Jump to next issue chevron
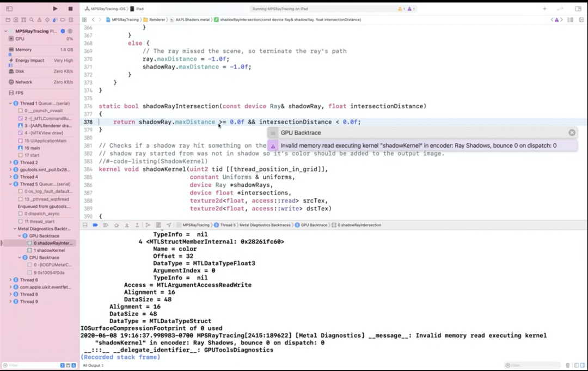The image size is (588, 371). 561,20
